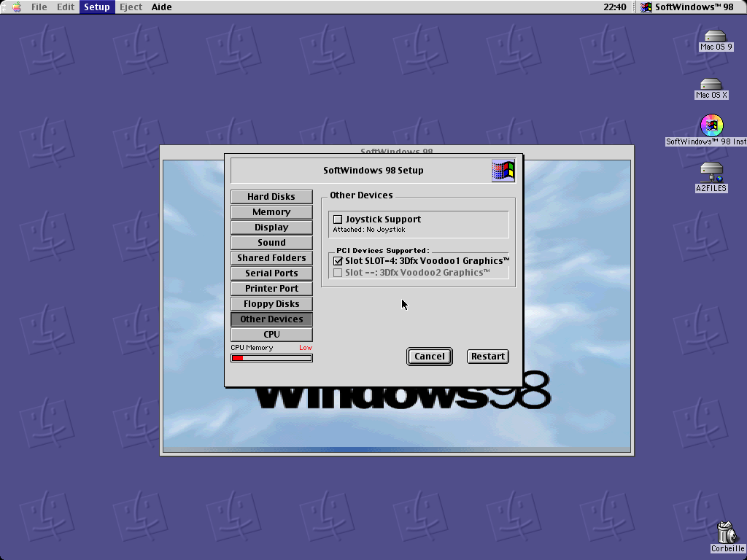Open the CPU panel
Screen dimensions: 747x560
click(271, 334)
